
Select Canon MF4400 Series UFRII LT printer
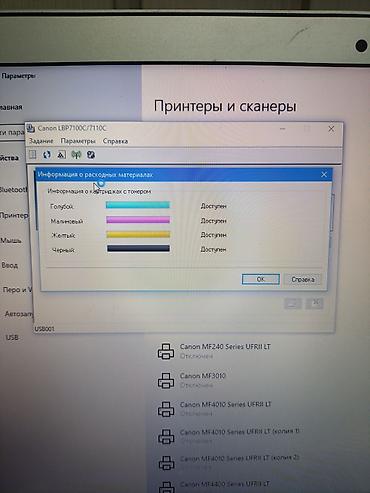[225, 484]
